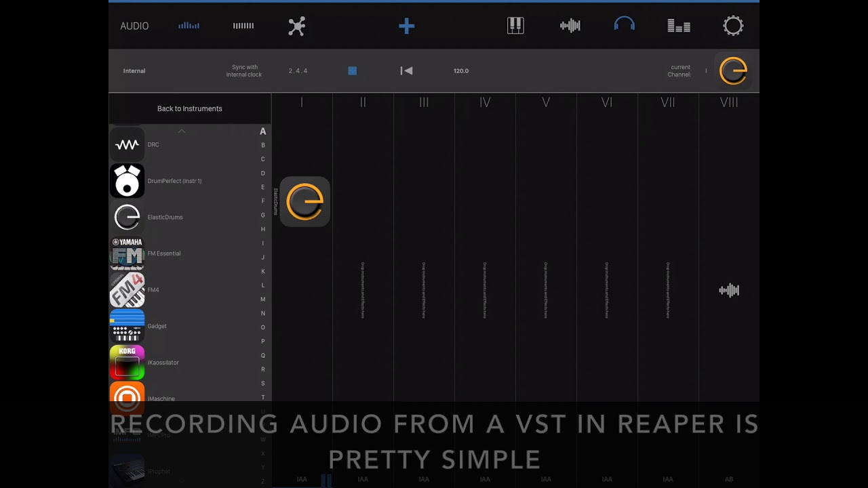Open the node matrix routing icon
This screenshot has width=868, height=488.
point(297,26)
